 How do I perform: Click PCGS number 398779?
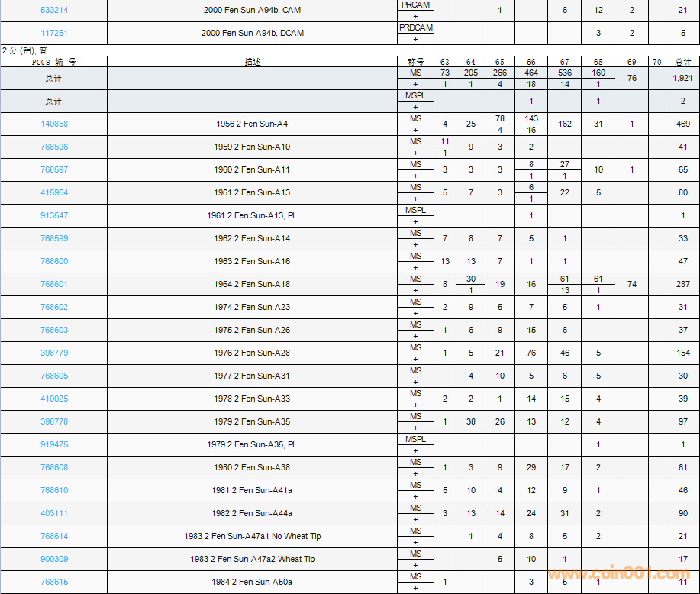click(53, 353)
